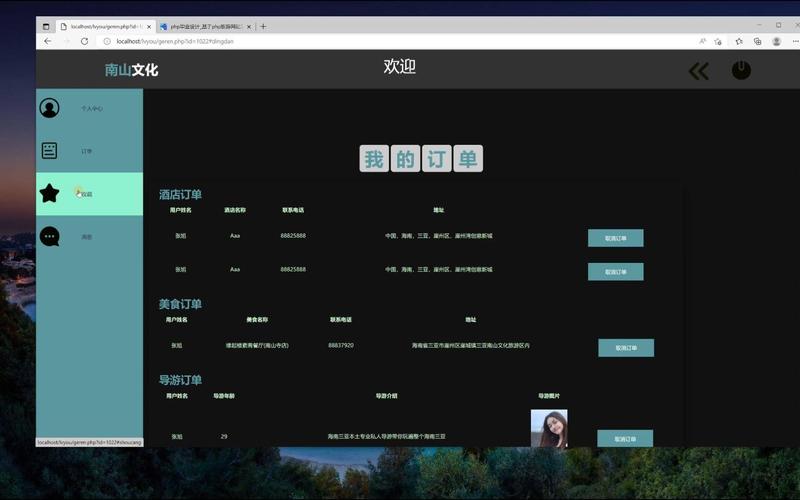Viewport: 800px width, 500px height.
Task: Click the browser profile avatar icon
Action: 777,41
